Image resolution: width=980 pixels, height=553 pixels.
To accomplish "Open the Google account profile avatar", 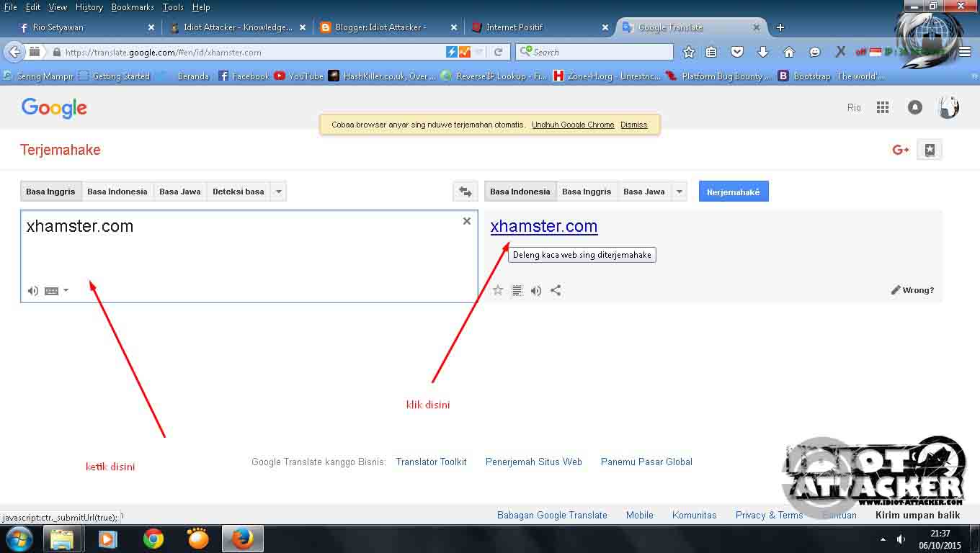I will pyautogui.click(x=948, y=107).
